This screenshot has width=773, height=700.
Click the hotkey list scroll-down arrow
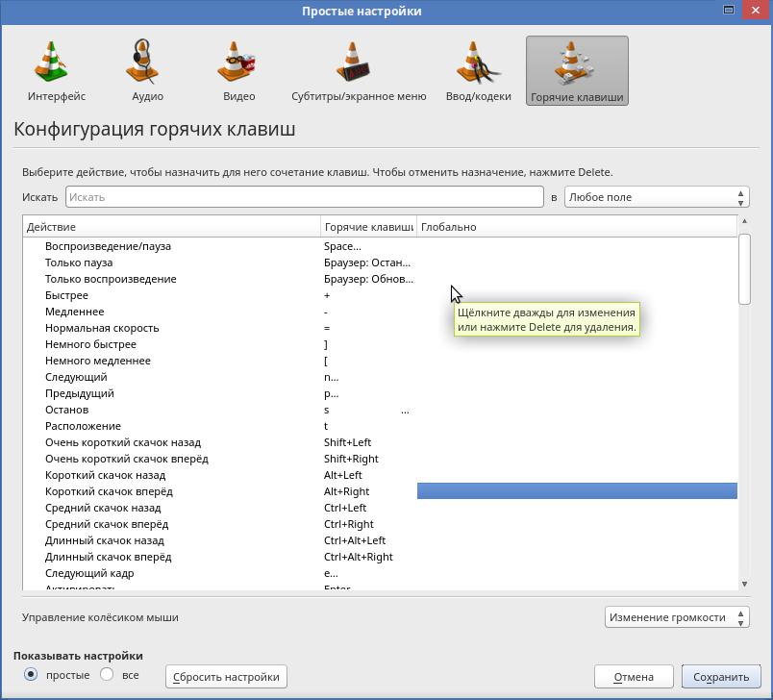click(744, 584)
